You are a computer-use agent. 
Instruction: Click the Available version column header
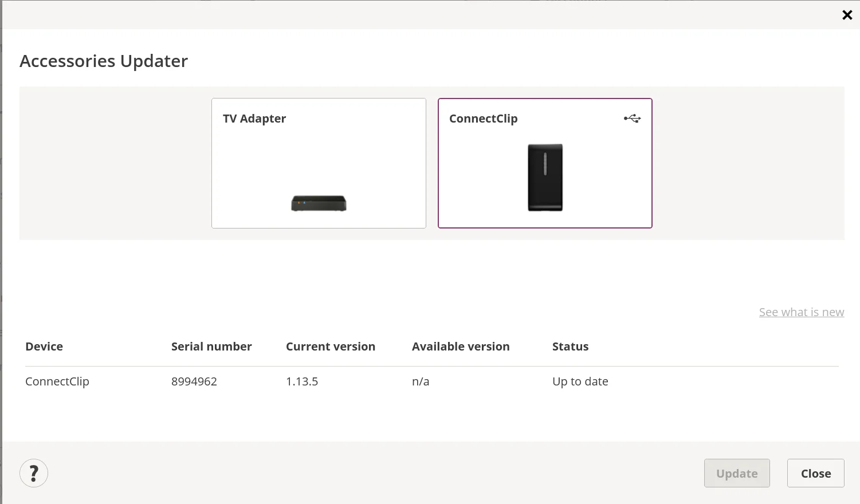(x=461, y=346)
